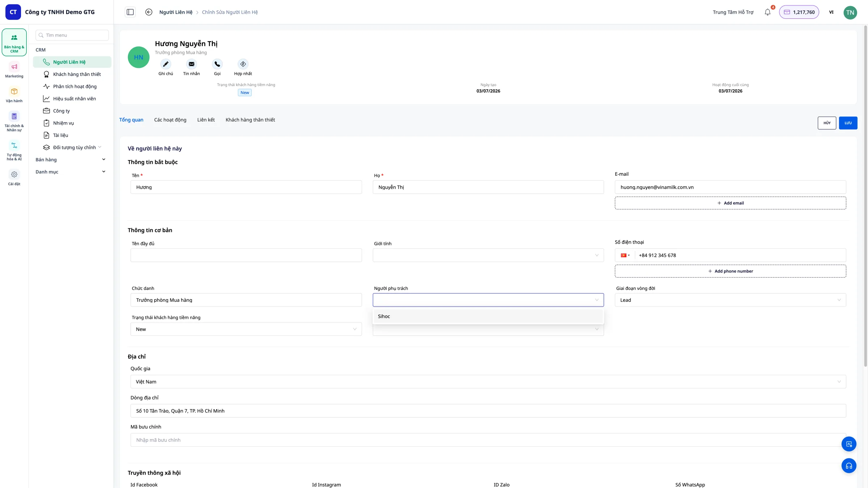868x488 pixels.
Task: Open the AI assistant floating button
Action: 849,444
